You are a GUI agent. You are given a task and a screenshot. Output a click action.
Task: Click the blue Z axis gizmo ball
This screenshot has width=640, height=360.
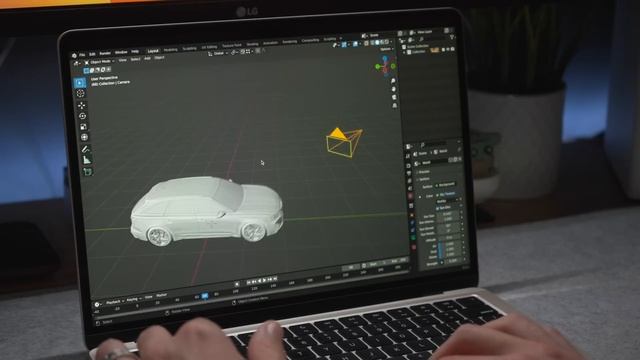[385, 59]
